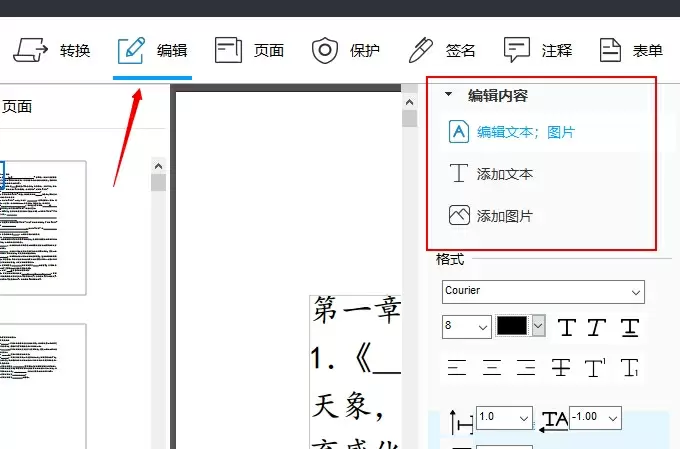The height and width of the screenshot is (449, 680).
Task: Collapse the 编辑内容 section
Action: pos(449,95)
